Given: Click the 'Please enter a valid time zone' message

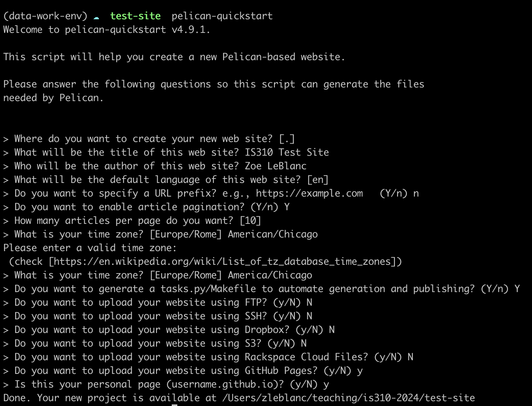Looking at the screenshot, I should coord(90,248).
